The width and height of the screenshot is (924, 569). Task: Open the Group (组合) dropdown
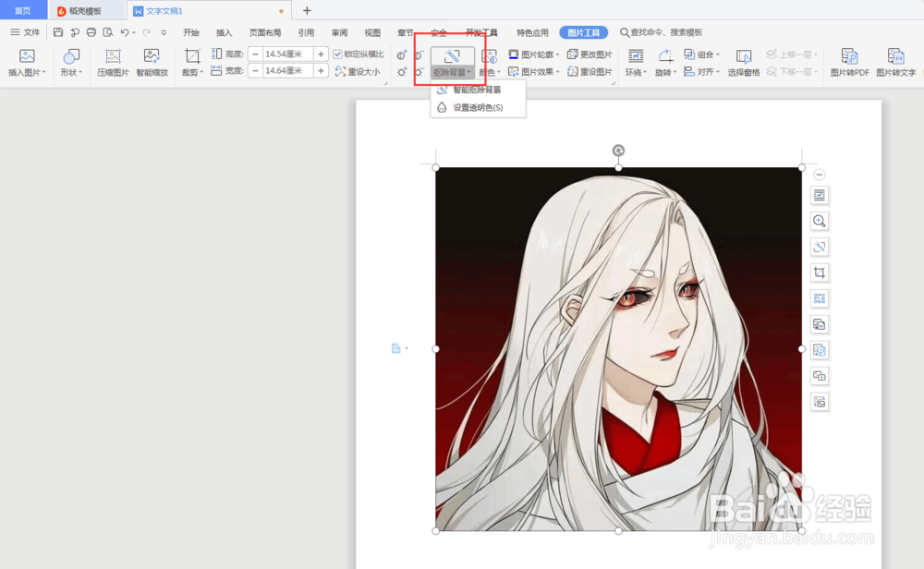click(x=702, y=54)
